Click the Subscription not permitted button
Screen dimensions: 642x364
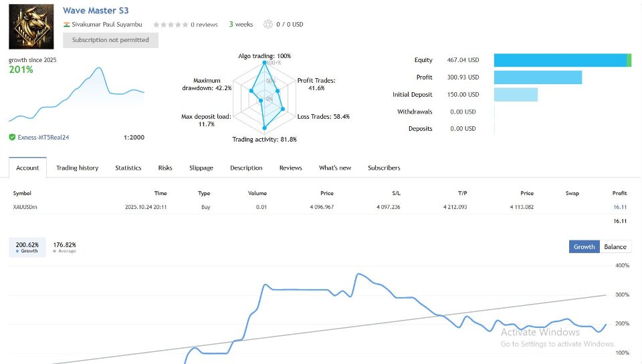(110, 40)
